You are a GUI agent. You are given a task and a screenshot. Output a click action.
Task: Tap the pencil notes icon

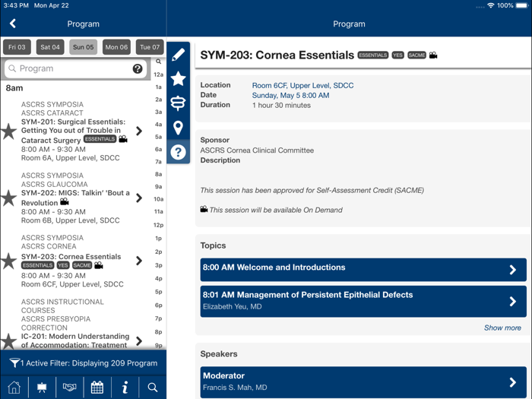point(178,55)
